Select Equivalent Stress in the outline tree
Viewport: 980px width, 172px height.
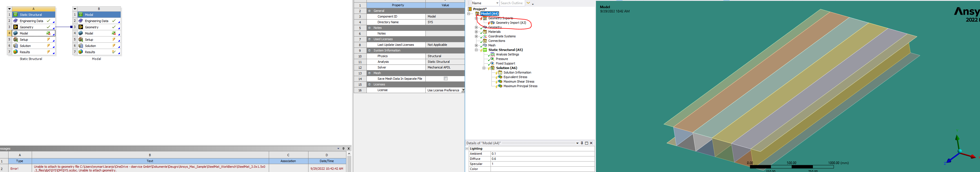pyautogui.click(x=515, y=77)
